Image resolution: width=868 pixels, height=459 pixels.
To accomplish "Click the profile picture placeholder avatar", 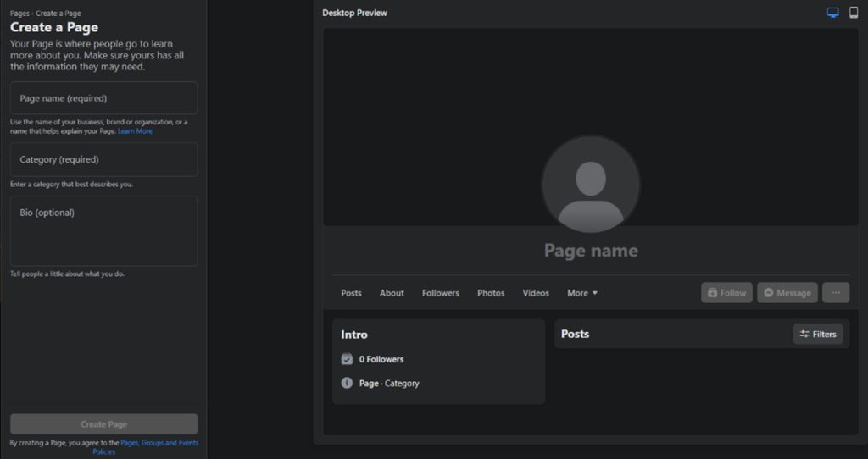I will 591,185.
